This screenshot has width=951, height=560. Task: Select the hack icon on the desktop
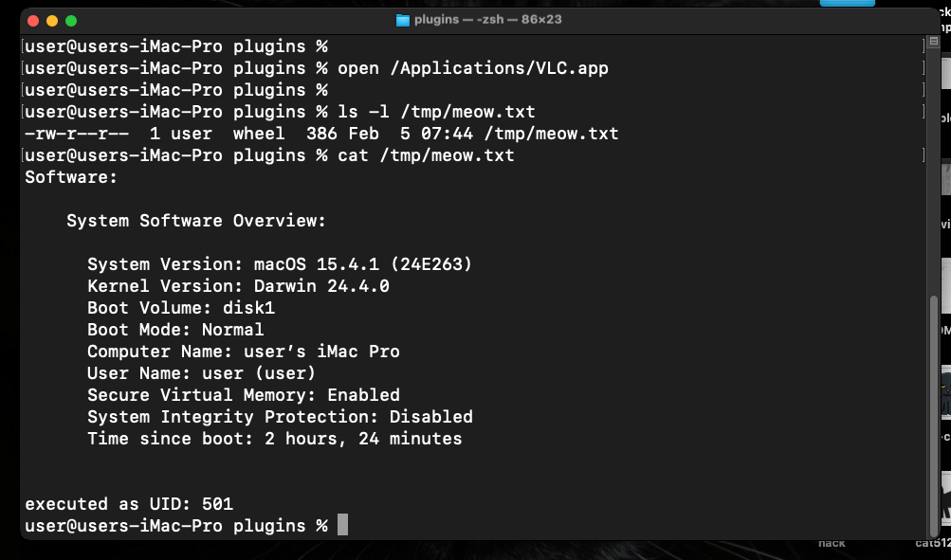(830, 543)
